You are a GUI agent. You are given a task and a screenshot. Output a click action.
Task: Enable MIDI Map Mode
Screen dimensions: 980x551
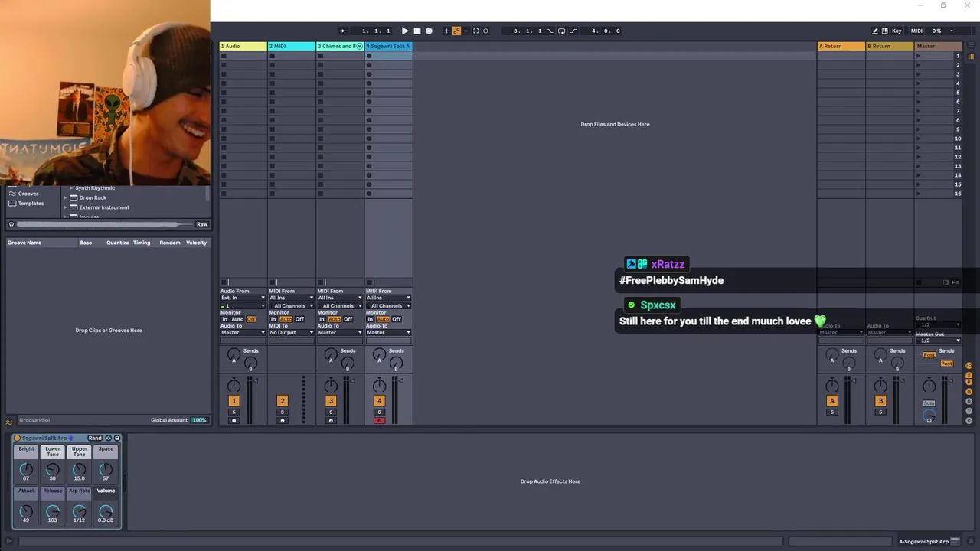pyautogui.click(x=916, y=31)
